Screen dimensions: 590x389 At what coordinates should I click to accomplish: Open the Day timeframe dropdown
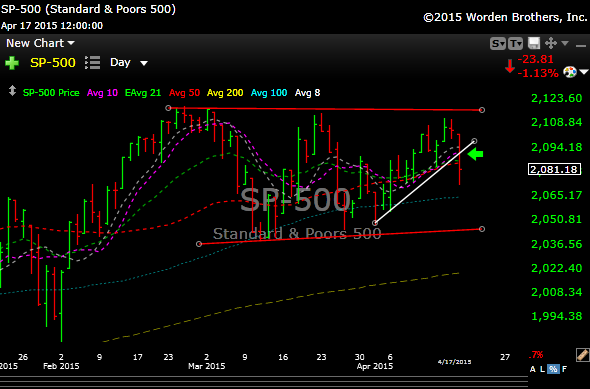coord(128,62)
